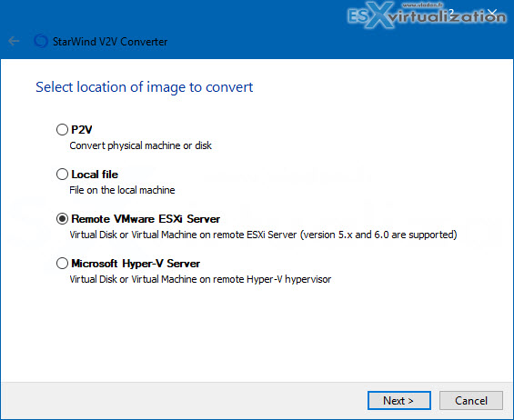Click the 'Select location of image' heading
Viewport: 514px width, 420px height.
tap(145, 87)
